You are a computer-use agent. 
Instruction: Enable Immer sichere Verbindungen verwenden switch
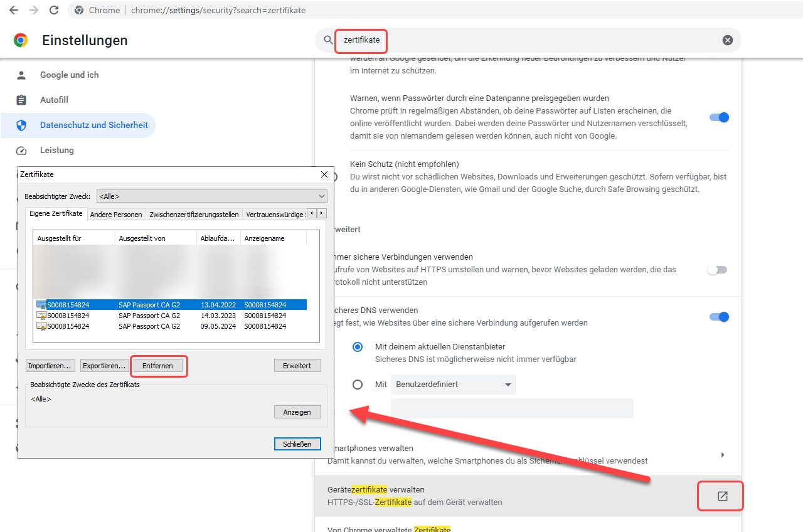click(717, 270)
